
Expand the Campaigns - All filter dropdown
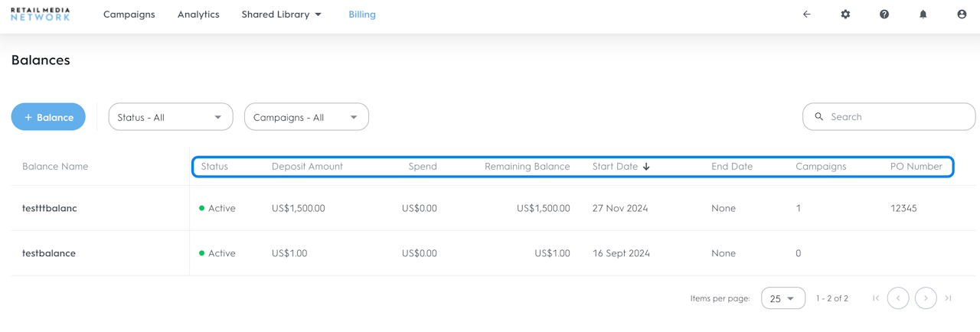(x=306, y=117)
